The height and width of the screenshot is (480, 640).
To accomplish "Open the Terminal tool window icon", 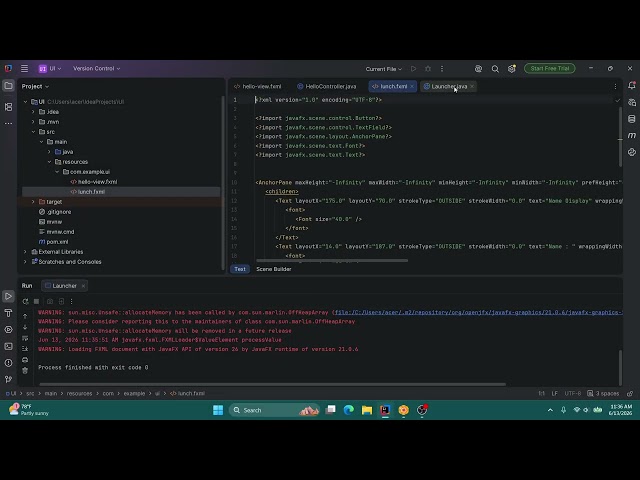I will click(8, 346).
